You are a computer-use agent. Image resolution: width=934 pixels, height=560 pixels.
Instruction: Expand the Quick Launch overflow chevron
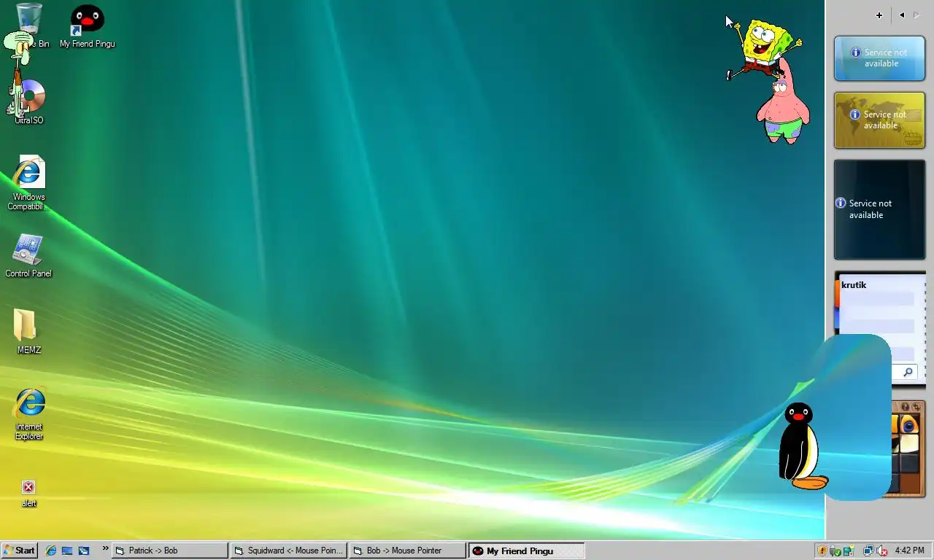pyautogui.click(x=105, y=548)
